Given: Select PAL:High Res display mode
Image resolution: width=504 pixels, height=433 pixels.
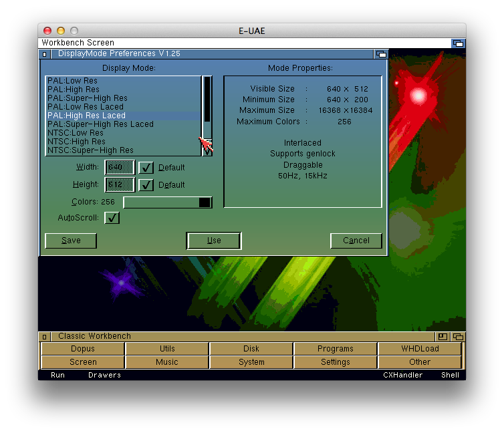Looking at the screenshot, I should [124, 90].
